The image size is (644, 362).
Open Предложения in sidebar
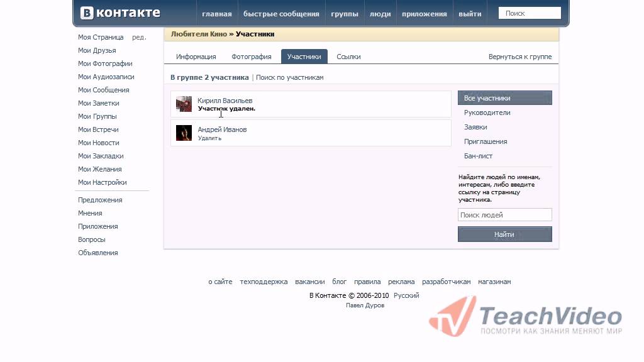(100, 200)
